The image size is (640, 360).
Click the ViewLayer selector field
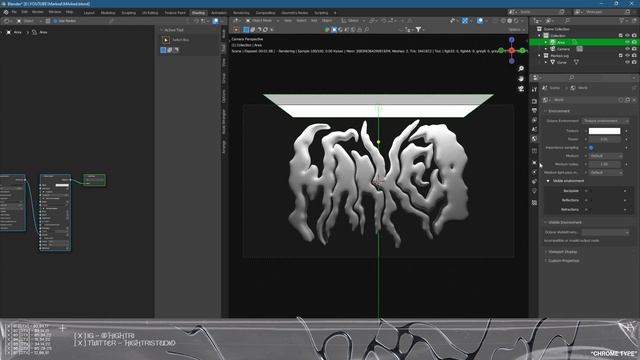coord(606,12)
